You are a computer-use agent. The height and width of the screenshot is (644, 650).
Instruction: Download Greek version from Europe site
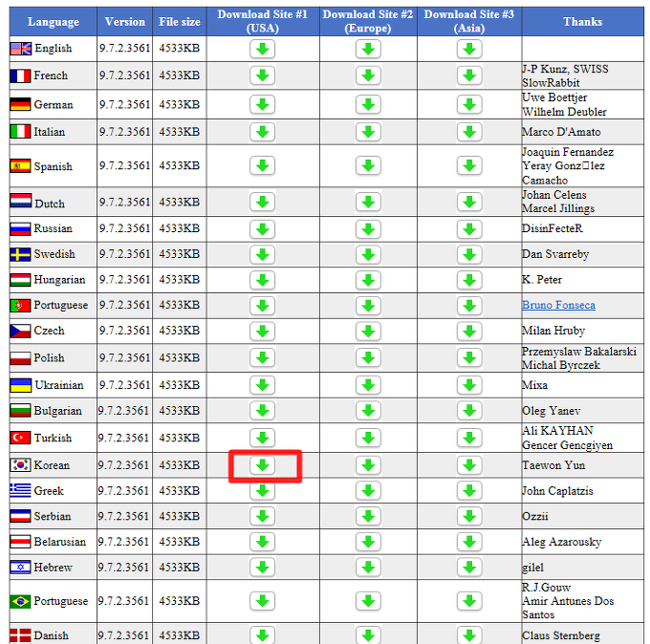[x=368, y=491]
